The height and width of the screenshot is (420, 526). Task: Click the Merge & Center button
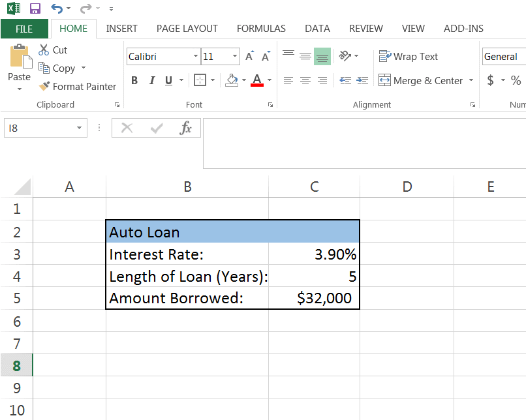coord(421,80)
